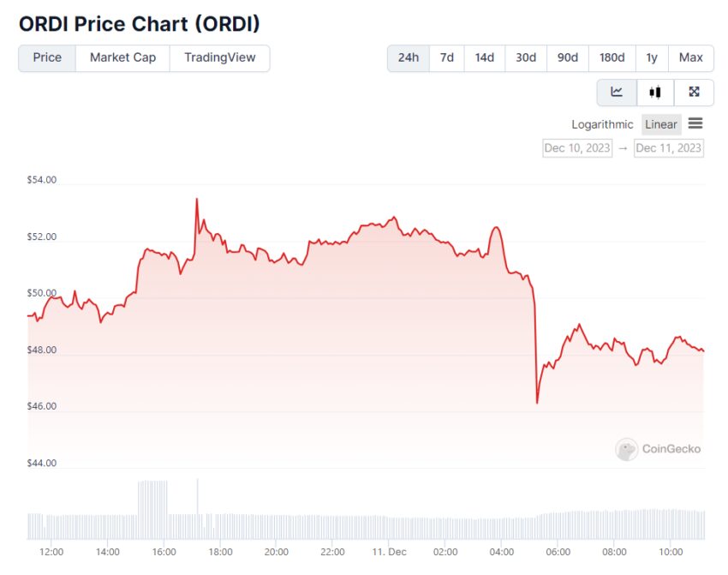This screenshot has width=728, height=575.
Task: Select the candlestick chart icon
Action: coord(655,93)
